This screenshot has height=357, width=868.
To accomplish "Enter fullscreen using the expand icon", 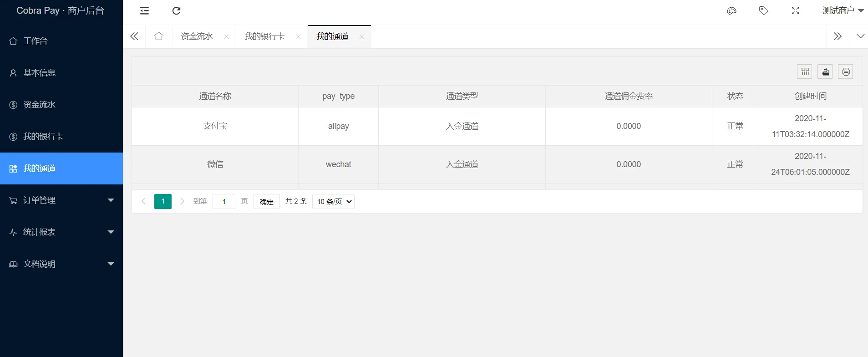I will [795, 11].
